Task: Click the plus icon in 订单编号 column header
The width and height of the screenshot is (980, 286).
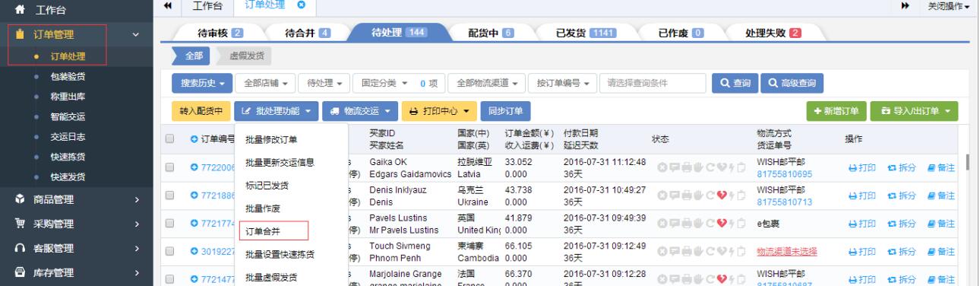Action: pyautogui.click(x=194, y=139)
